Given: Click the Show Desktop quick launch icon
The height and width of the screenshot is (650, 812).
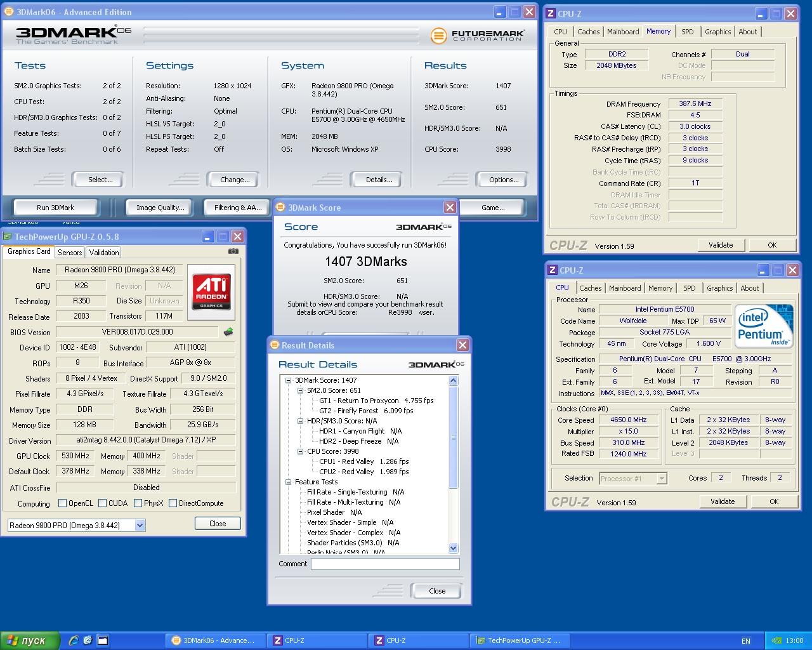Looking at the screenshot, I should 102,640.
